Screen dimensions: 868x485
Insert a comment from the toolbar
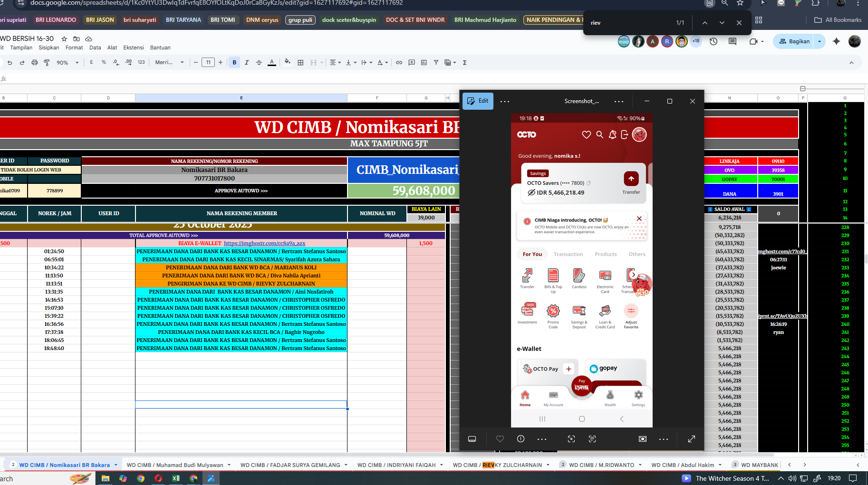click(412, 62)
